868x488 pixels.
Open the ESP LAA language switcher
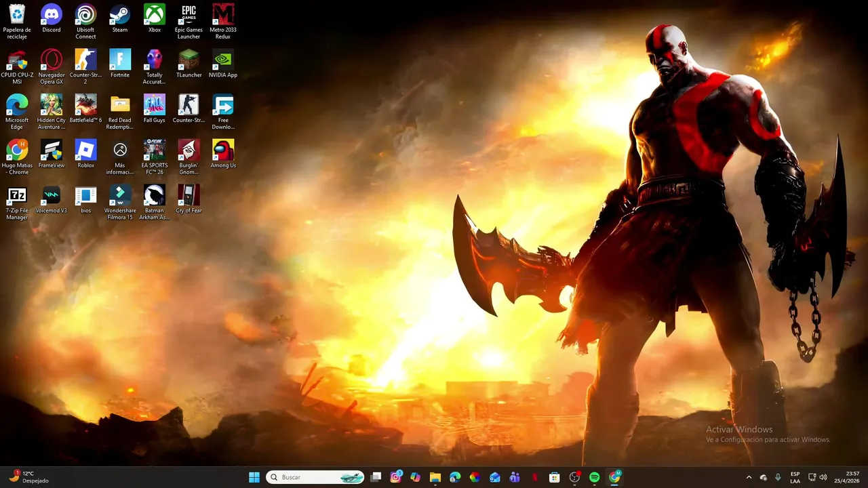795,477
